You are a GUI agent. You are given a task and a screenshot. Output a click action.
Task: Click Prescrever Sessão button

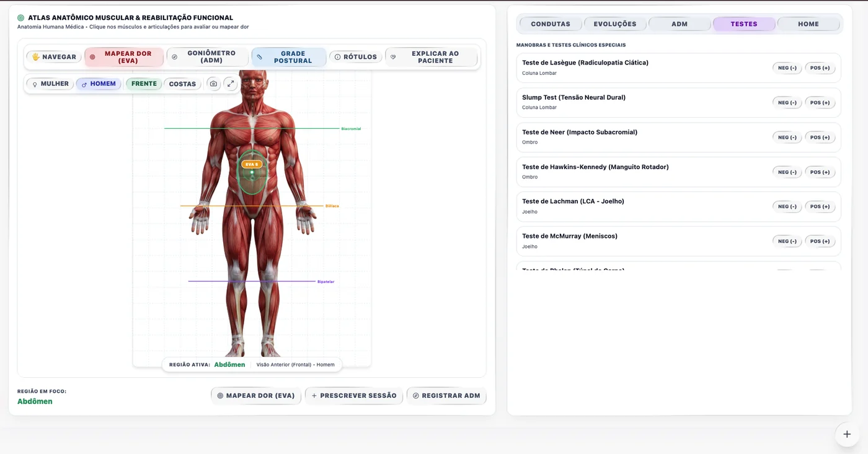pyautogui.click(x=354, y=396)
